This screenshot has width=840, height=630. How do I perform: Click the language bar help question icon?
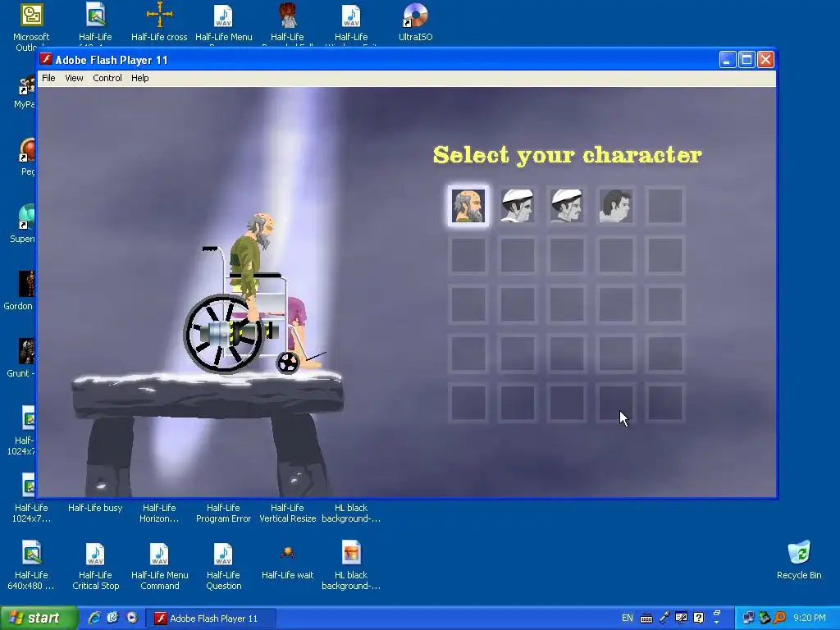coord(699,618)
